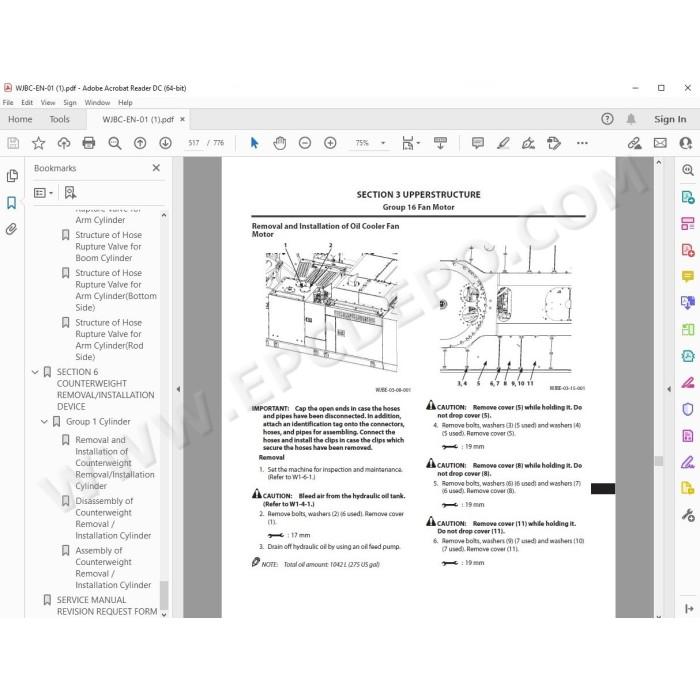Open the Edit menu
This screenshot has height=700, width=700.
[x=27, y=103]
